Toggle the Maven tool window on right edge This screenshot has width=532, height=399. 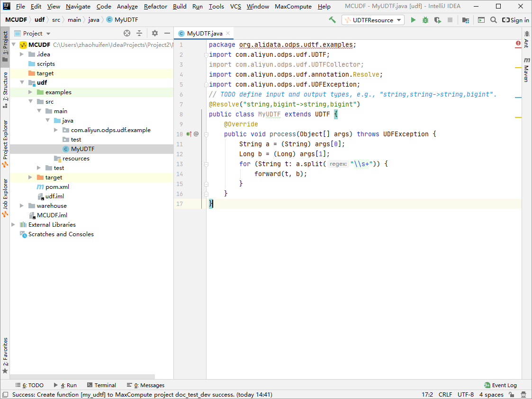click(526, 70)
